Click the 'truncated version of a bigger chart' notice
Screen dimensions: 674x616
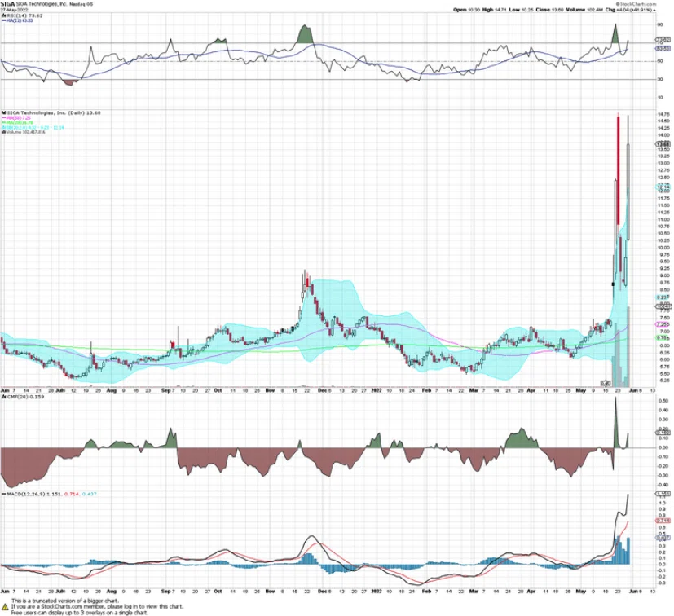coord(65,601)
